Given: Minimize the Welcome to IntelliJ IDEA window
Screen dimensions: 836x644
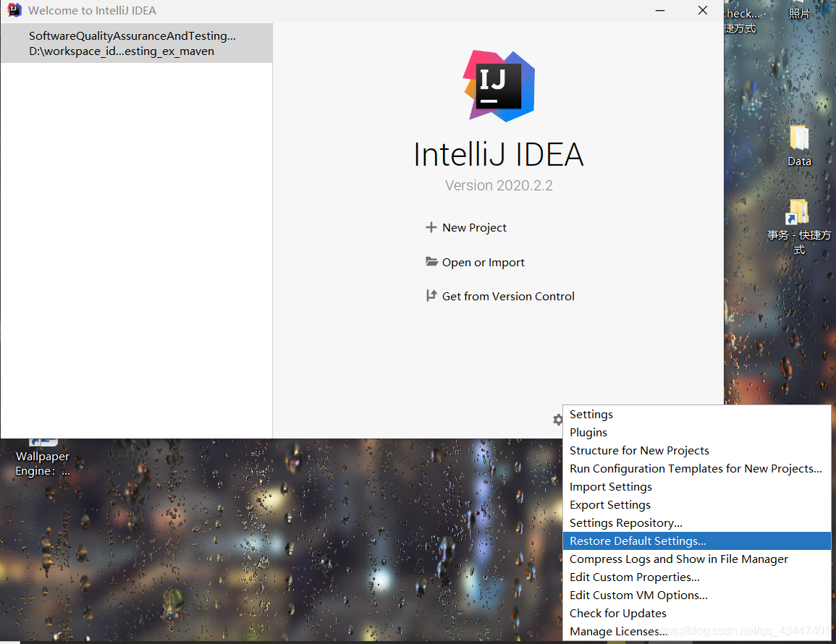Looking at the screenshot, I should pos(660,11).
